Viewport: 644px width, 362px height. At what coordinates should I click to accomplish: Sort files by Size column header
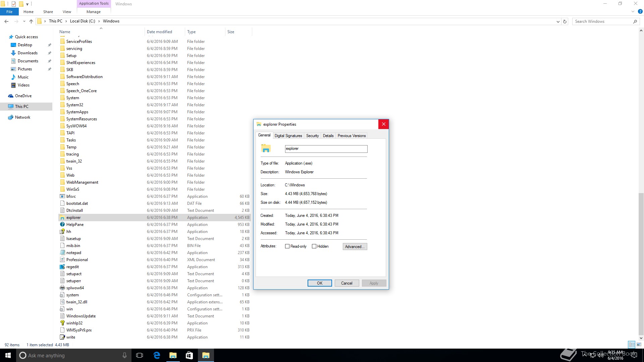coord(238,32)
